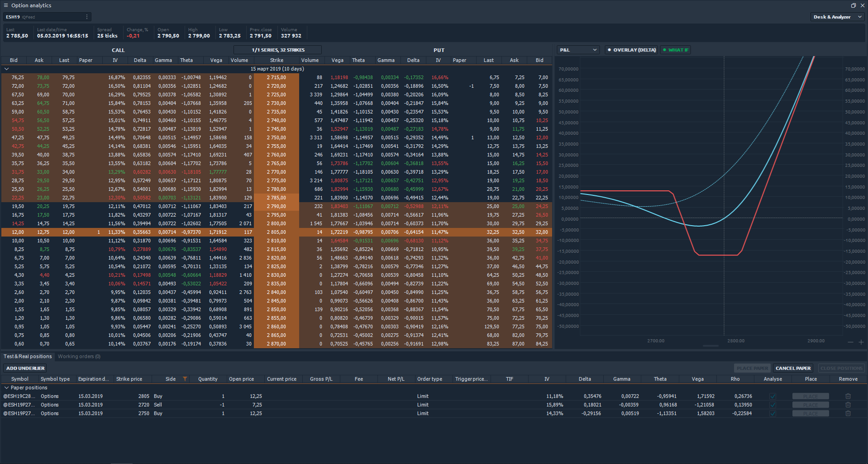Image resolution: width=868 pixels, height=464 pixels.
Task: Click the ESH19 symbol three-dot options icon
Action: [87, 17]
